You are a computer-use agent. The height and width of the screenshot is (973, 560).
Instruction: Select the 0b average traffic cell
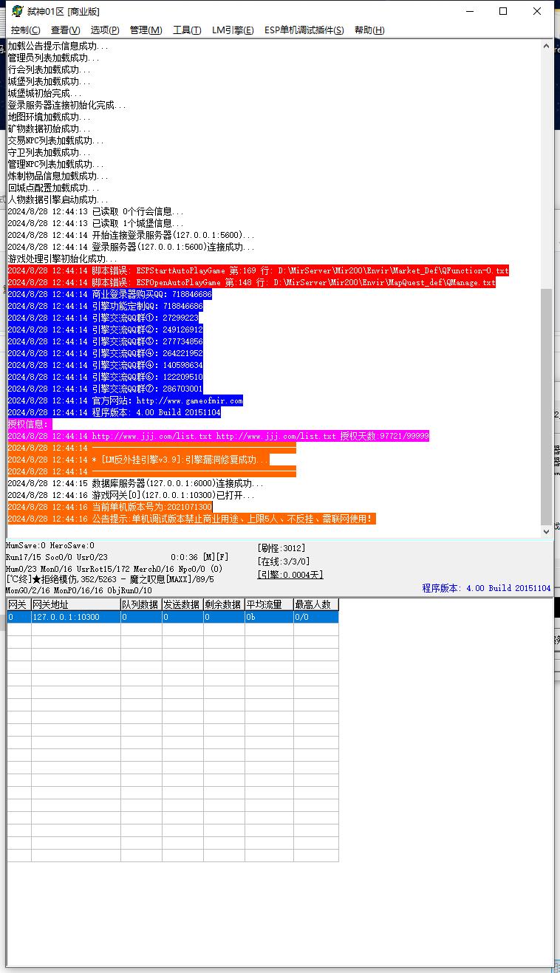click(x=269, y=617)
